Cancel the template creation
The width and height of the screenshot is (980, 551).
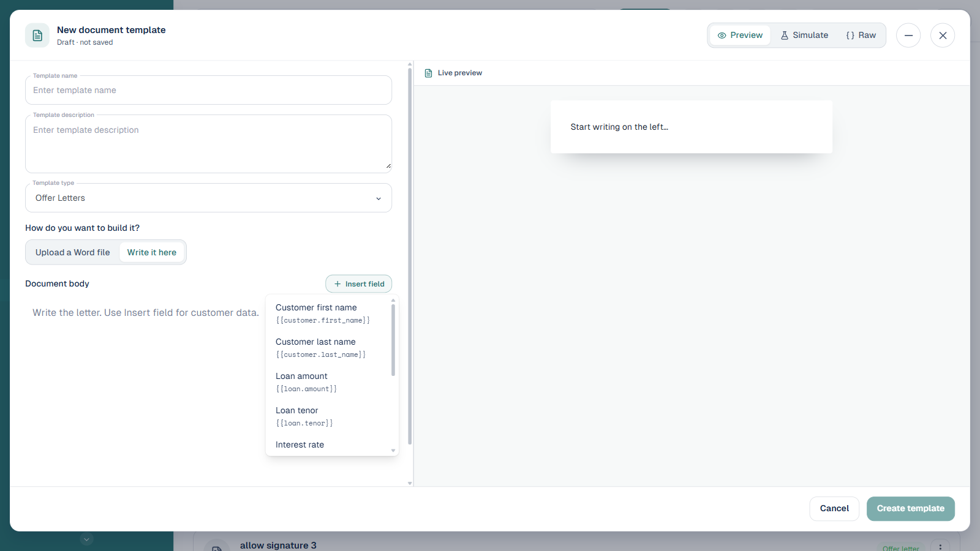[x=834, y=509]
